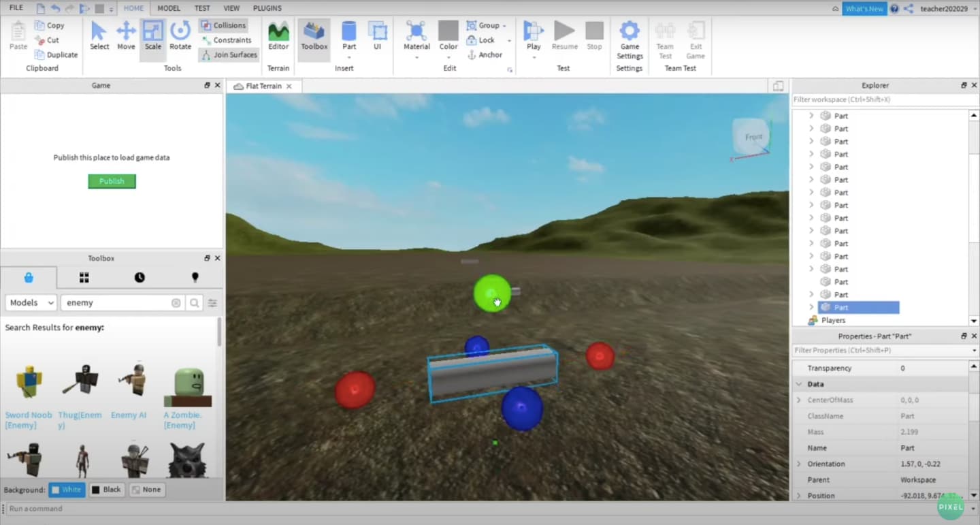Click the help question mark icon
Image resolution: width=980 pixels, height=525 pixels.
[894, 8]
